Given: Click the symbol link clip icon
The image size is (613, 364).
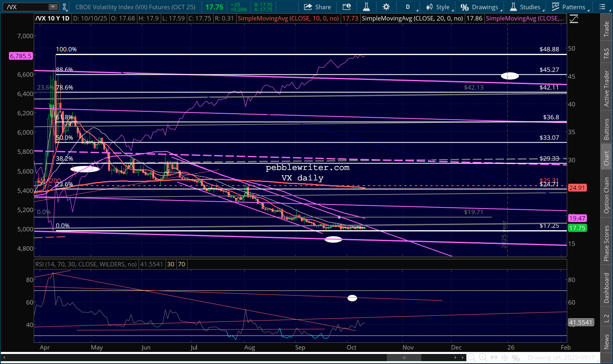Looking at the screenshot, I should 65,7.
